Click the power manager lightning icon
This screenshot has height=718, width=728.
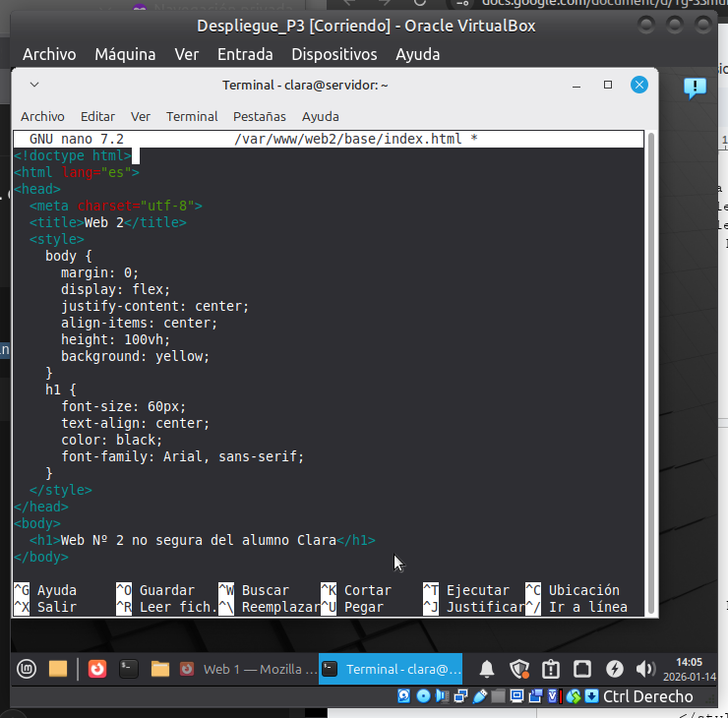coord(614,669)
